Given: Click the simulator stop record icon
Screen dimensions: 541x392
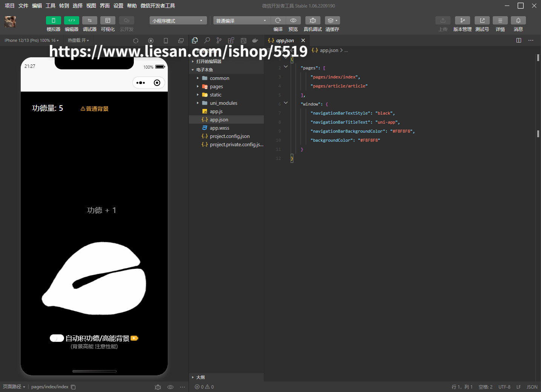Looking at the screenshot, I should pos(151,41).
